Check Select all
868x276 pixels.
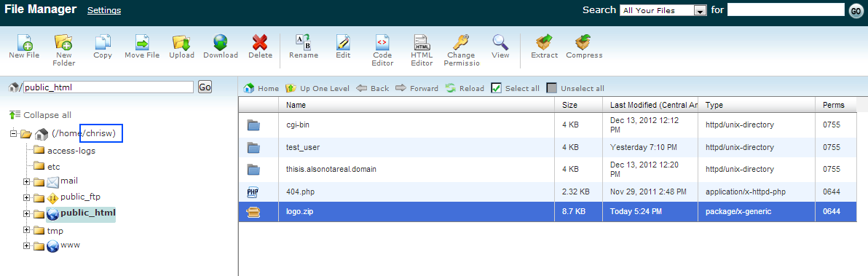(497, 89)
